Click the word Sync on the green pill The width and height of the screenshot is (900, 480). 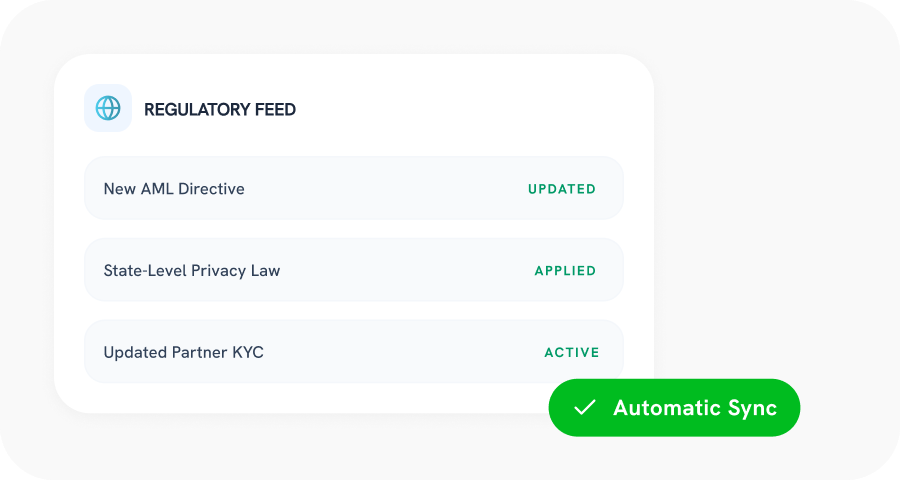click(753, 408)
